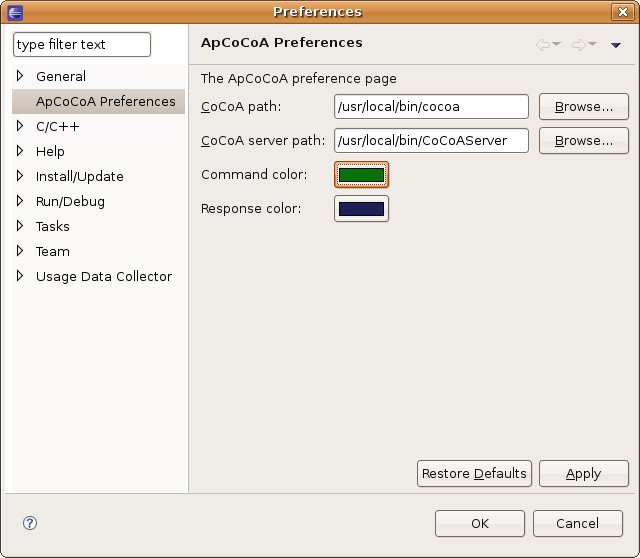Click the Eclipse icon in title bar
Viewport: 640px width, 558px height.
point(14,12)
